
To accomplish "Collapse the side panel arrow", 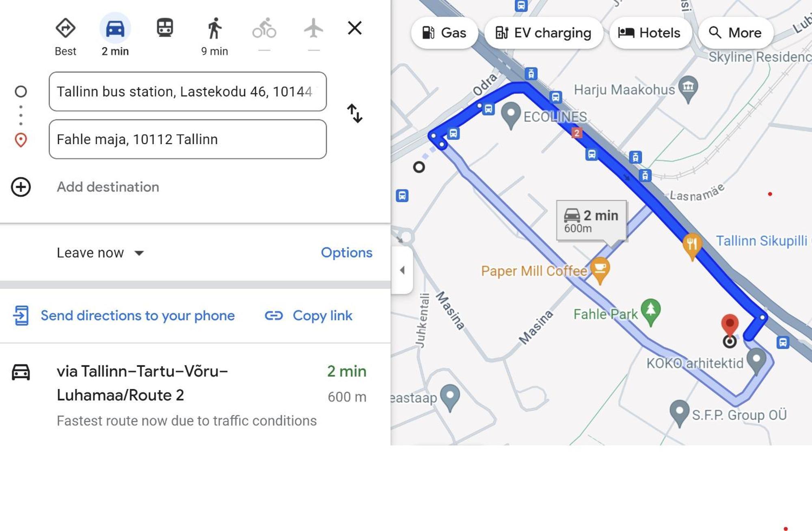I will (402, 270).
